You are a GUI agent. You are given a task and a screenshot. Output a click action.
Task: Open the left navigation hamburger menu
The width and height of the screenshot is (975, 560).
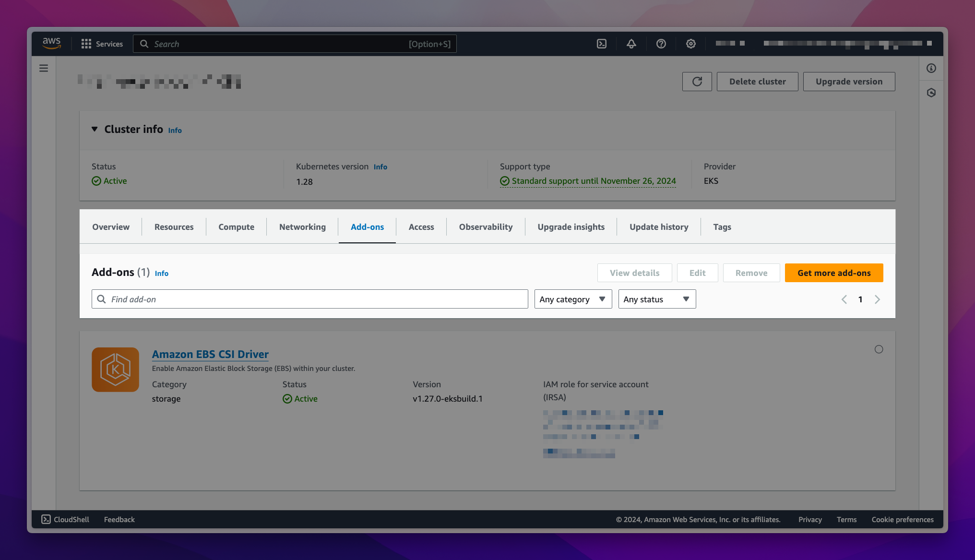[x=44, y=68]
